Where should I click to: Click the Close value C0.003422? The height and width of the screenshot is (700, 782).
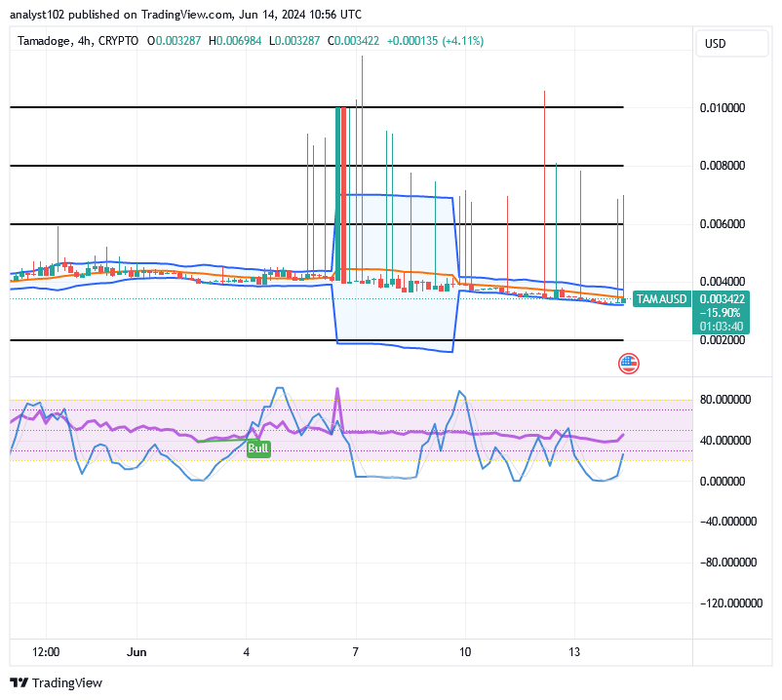pos(353,41)
